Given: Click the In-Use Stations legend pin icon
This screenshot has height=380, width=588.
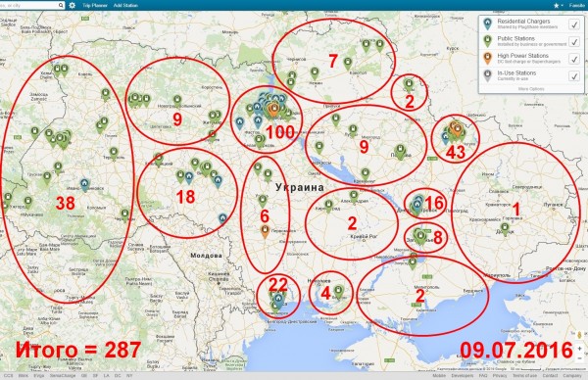Looking at the screenshot, I should pos(487,75).
